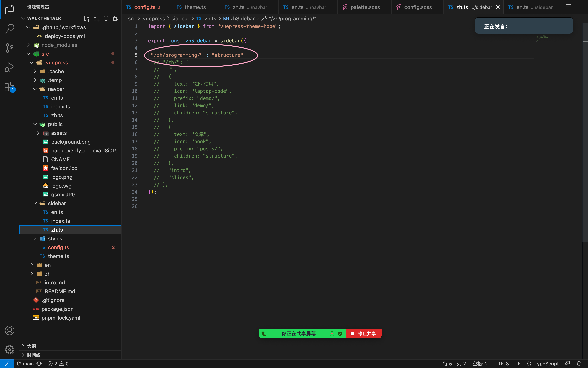Image resolution: width=588 pixels, height=368 pixels.
Task: Open the Accounts menu icon
Action: coord(9,330)
